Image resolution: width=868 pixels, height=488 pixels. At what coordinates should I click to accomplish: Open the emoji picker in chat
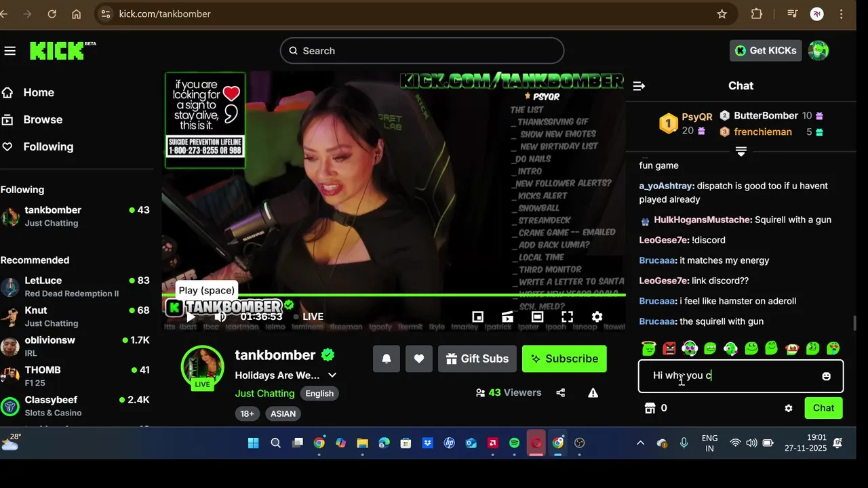(826, 376)
